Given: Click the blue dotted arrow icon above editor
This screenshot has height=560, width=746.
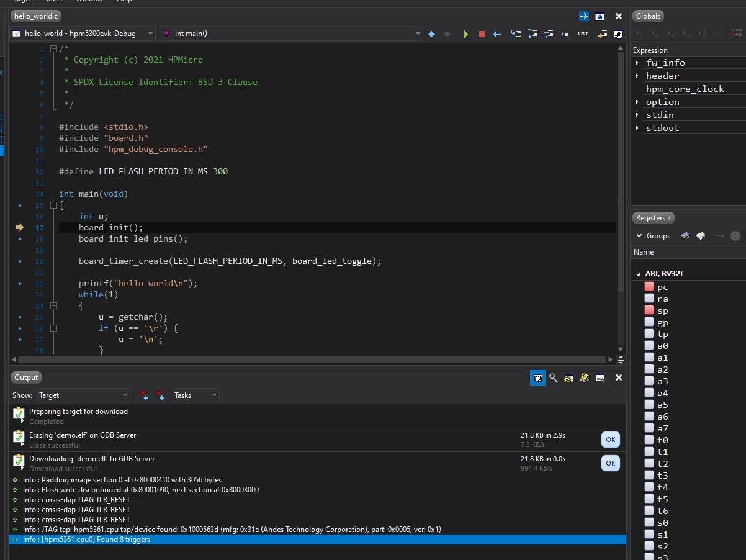Looking at the screenshot, I should 583,16.
